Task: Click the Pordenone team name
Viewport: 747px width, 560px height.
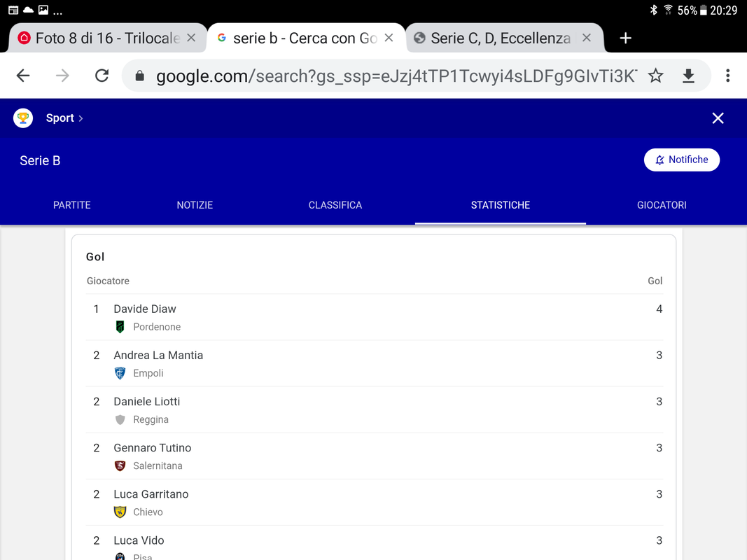Action: tap(158, 327)
